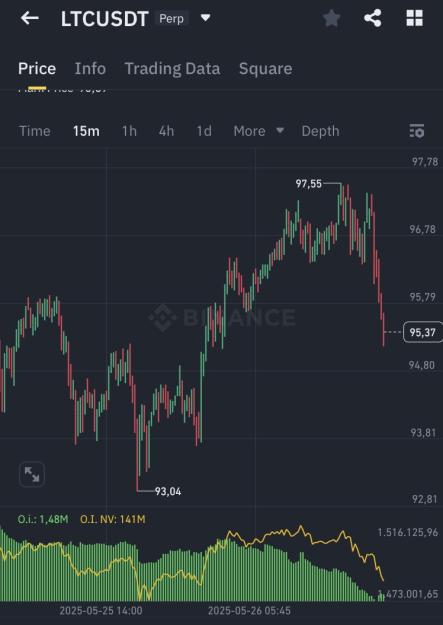Open the Square tab
This screenshot has width=443, height=625.
[x=266, y=69]
